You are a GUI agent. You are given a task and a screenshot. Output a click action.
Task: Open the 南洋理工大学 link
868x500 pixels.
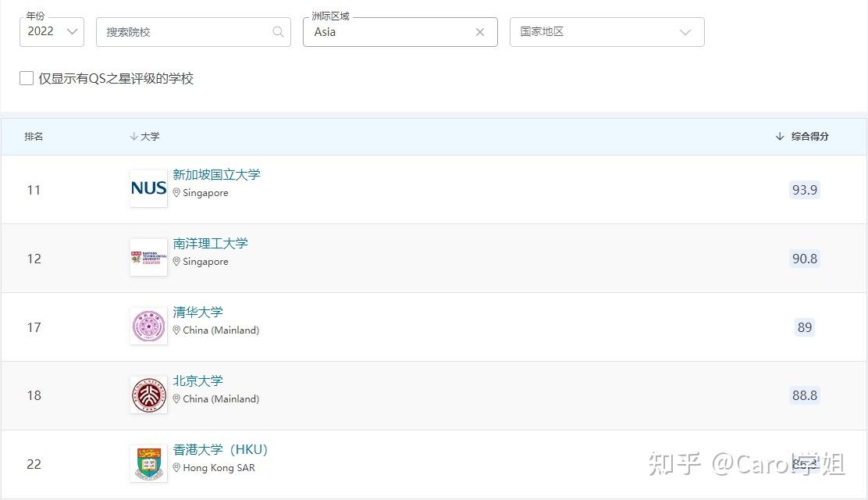[210, 243]
